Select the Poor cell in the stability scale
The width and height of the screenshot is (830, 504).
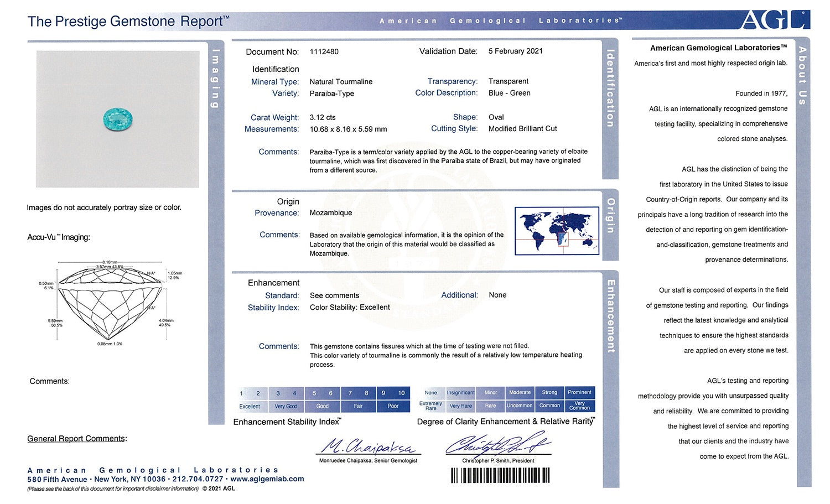pyautogui.click(x=393, y=406)
